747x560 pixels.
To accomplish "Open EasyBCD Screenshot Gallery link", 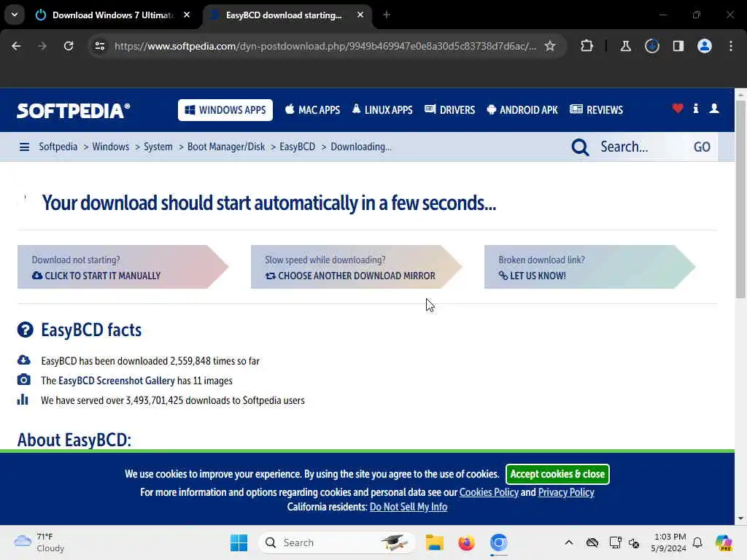I will click(116, 381).
